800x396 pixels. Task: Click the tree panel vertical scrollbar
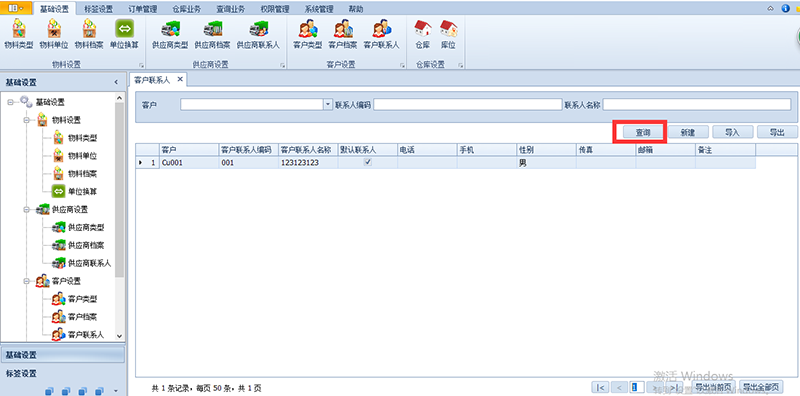click(120, 189)
